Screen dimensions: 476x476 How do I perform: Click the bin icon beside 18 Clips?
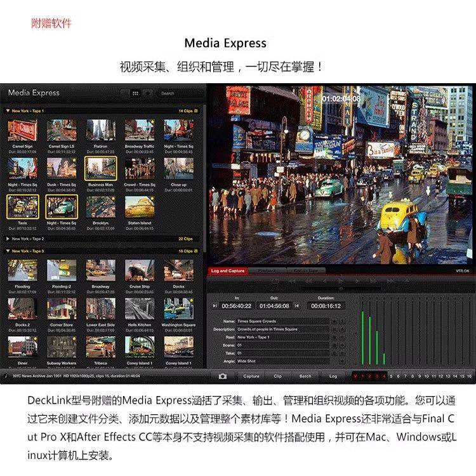(196, 251)
